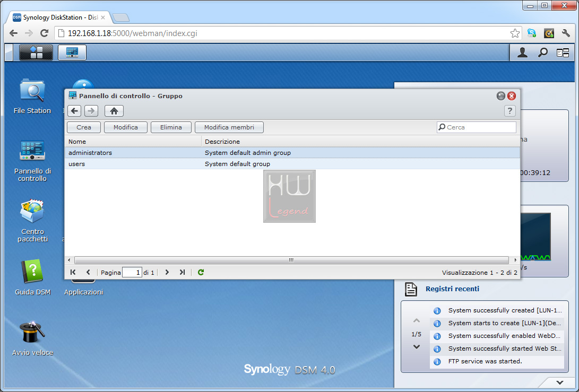The width and height of the screenshot is (579, 392).
Task: Open Centro pacchetti desktop icon
Action: (x=32, y=221)
